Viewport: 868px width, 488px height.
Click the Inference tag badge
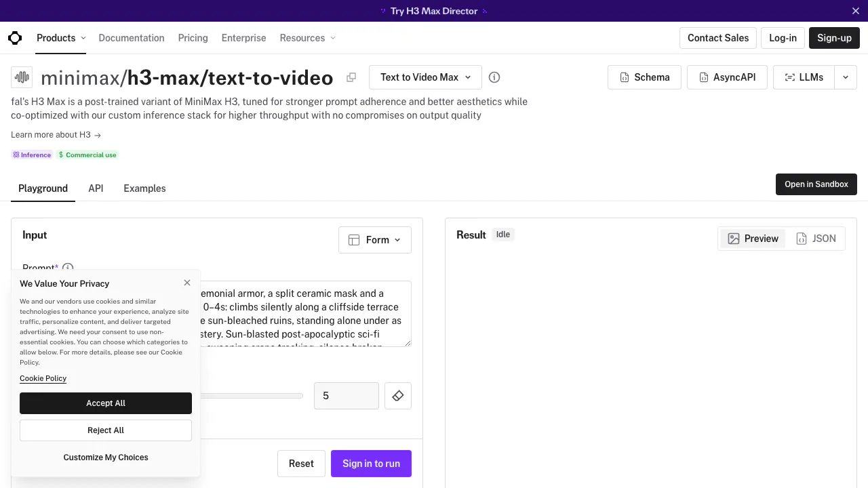(x=32, y=155)
